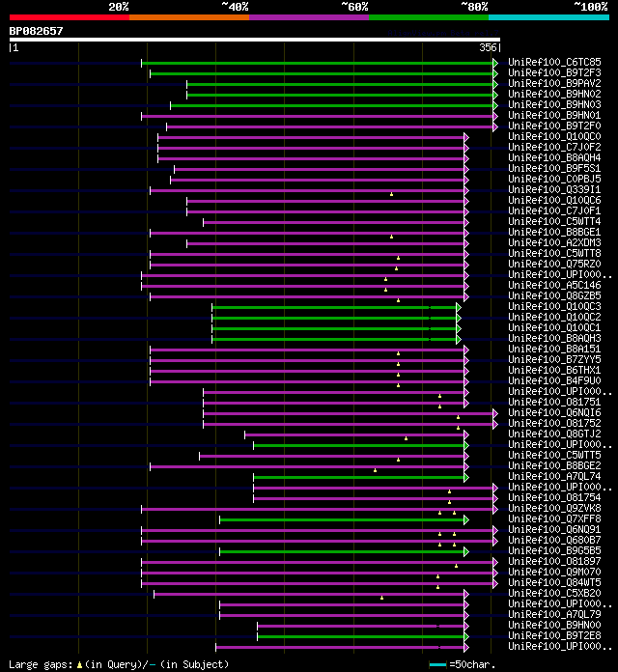The height and width of the screenshot is (672, 618).
Task: Click hit UniRef100_B9HN03
Action: tap(554, 104)
